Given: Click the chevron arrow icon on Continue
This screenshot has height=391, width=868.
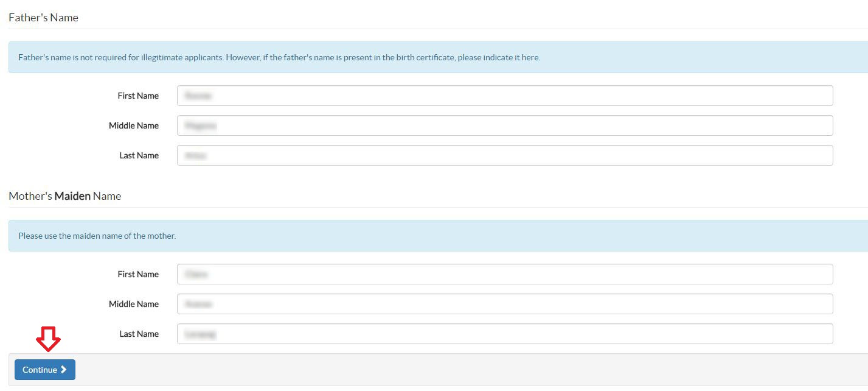Looking at the screenshot, I should point(64,370).
